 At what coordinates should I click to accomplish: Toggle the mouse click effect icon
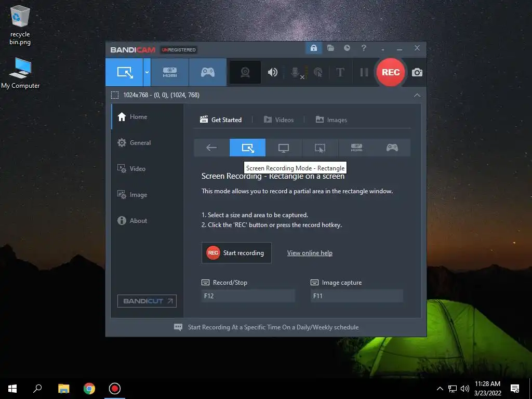click(318, 72)
